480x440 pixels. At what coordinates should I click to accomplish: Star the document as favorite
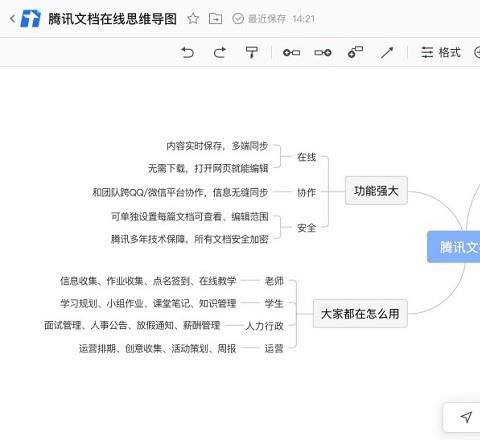click(193, 19)
